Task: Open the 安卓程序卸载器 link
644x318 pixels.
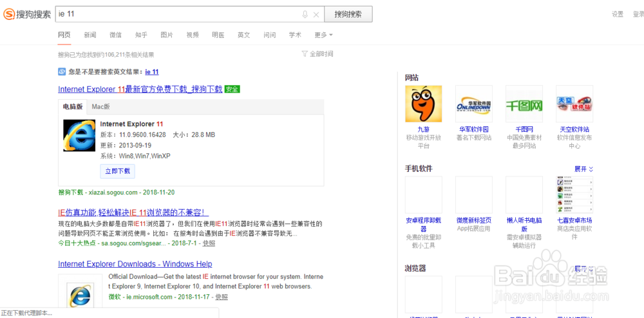Action: pos(424,225)
